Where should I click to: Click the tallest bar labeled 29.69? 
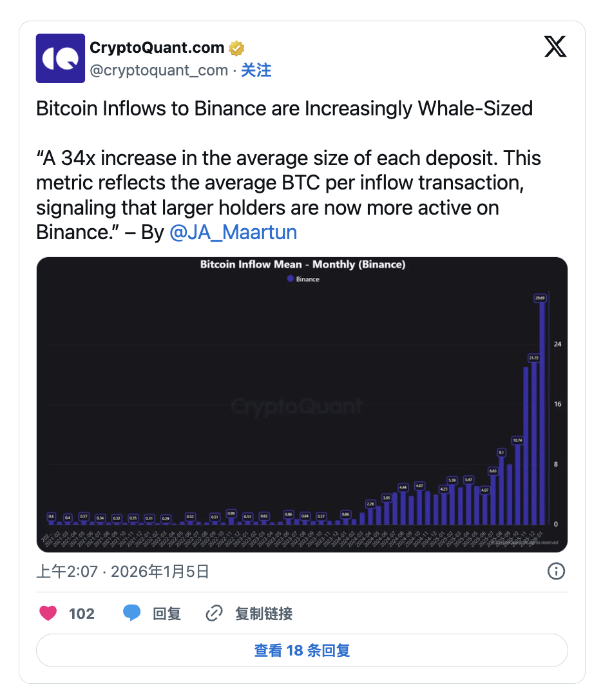click(x=542, y=413)
